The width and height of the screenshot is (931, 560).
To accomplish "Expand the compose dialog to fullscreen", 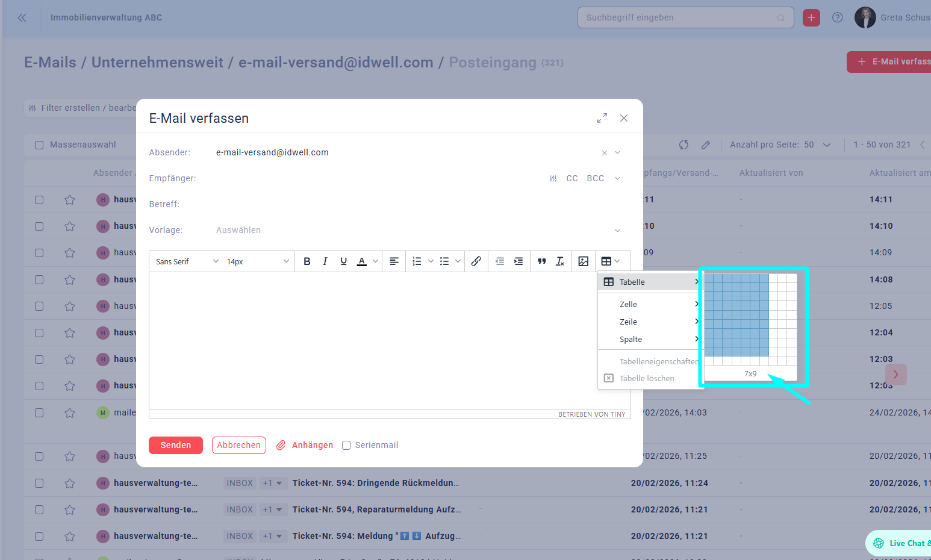I will click(602, 118).
